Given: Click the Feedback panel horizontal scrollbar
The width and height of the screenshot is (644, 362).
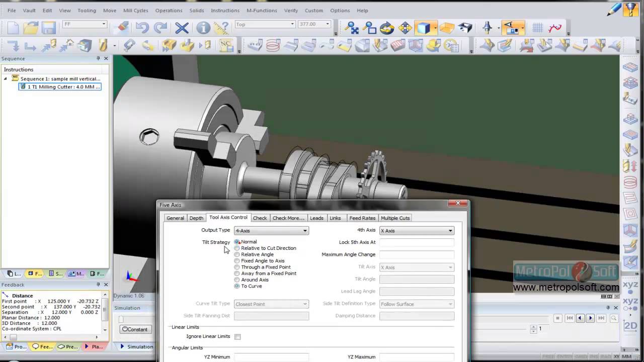Looking at the screenshot, I should [x=52, y=337].
